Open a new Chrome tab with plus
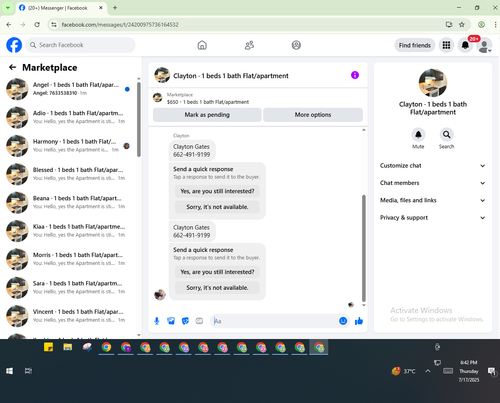This screenshot has width=500, height=403. (115, 8)
